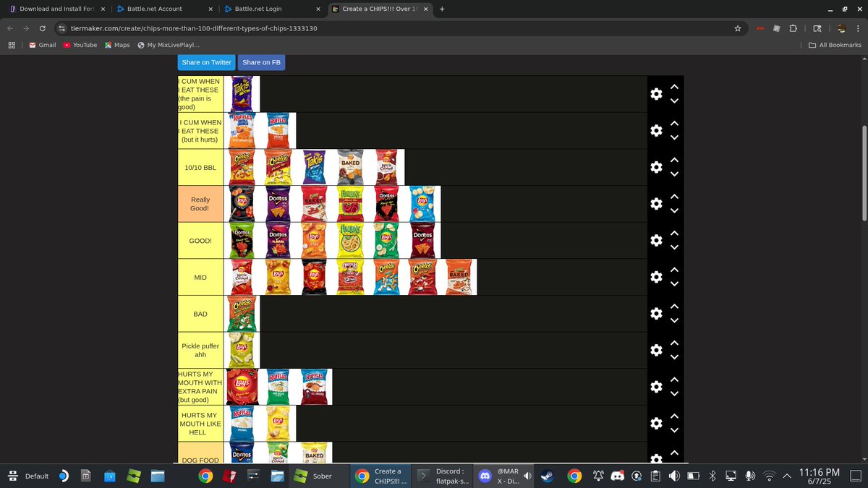Open settings gear for the BAD row
Image resolution: width=868 pixels, height=488 pixels.
coord(656,314)
